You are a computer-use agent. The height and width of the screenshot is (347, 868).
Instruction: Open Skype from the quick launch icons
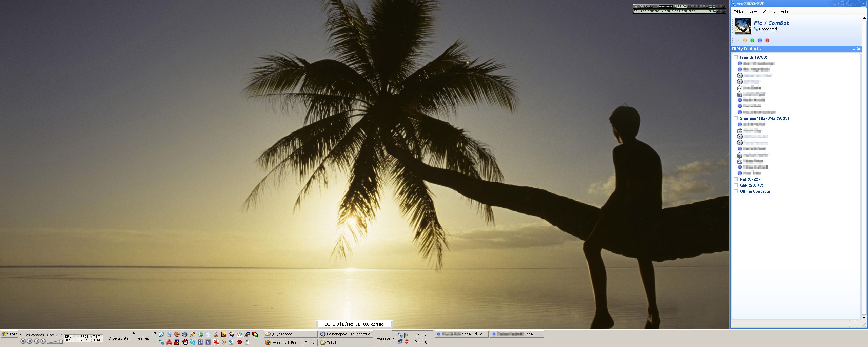pyautogui.click(x=193, y=342)
